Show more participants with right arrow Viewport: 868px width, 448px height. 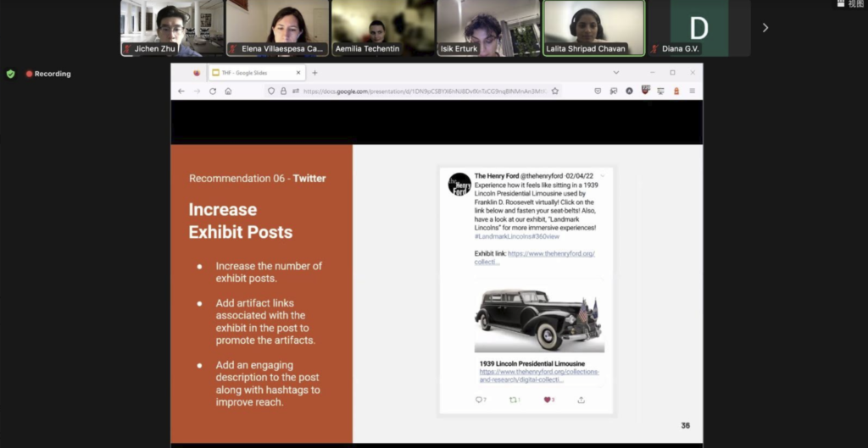tap(765, 28)
